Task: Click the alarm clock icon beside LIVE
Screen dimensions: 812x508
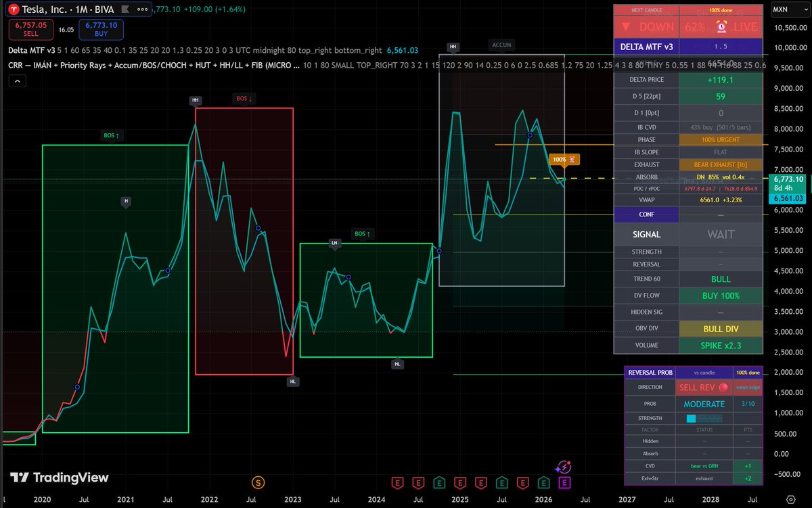Action: coord(721,27)
